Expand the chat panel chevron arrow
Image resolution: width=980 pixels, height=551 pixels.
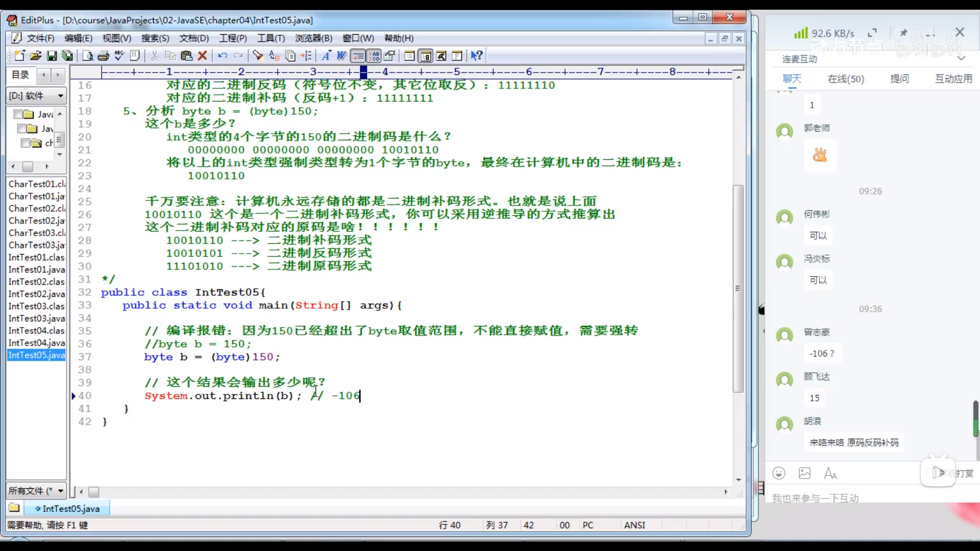tap(961, 59)
